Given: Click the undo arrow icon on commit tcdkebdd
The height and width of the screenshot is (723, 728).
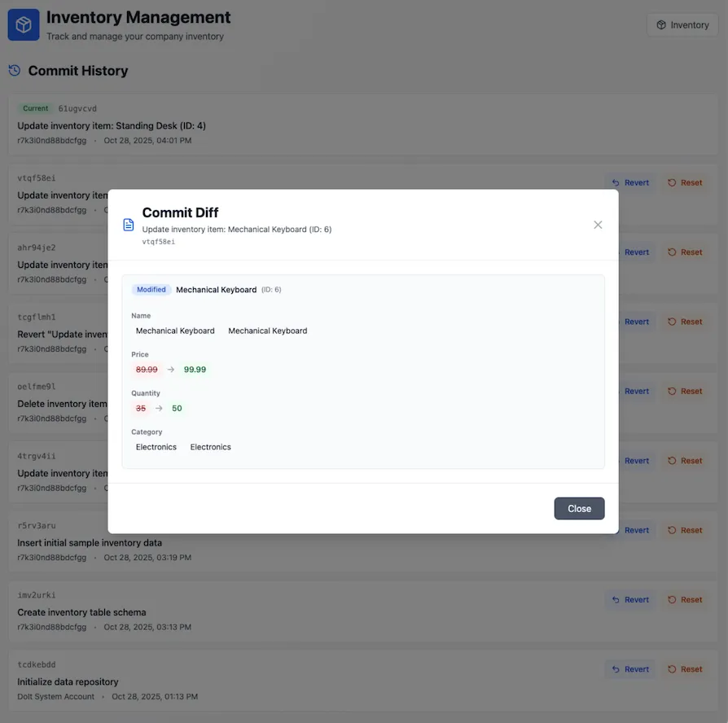Looking at the screenshot, I should (617, 668).
